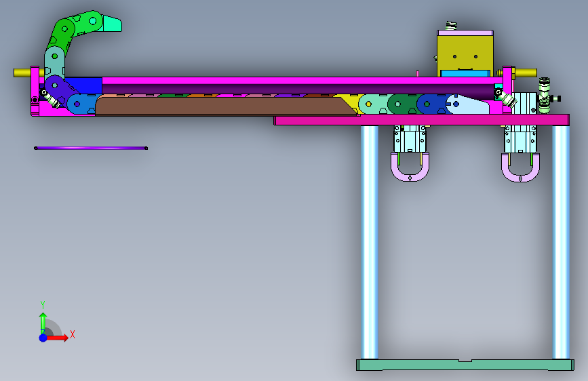
Task: Select the lavender cover plate atop the yellow box
Action: (x=465, y=33)
